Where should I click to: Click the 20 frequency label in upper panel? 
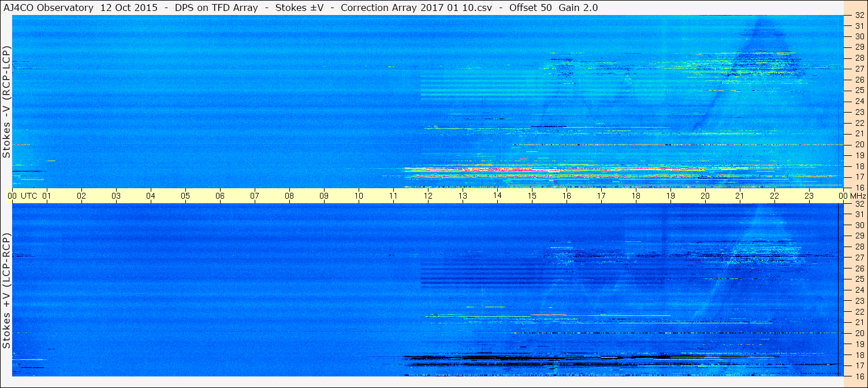(x=859, y=144)
